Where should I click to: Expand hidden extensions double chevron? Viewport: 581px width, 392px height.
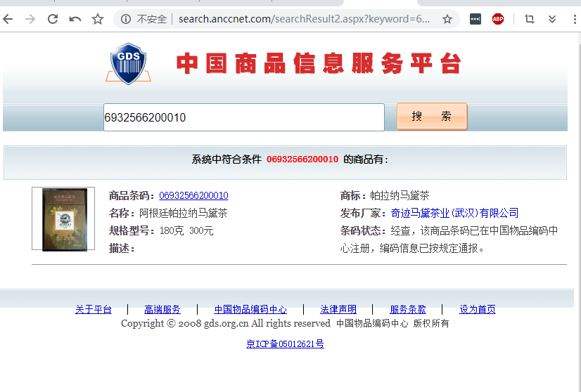(x=552, y=19)
